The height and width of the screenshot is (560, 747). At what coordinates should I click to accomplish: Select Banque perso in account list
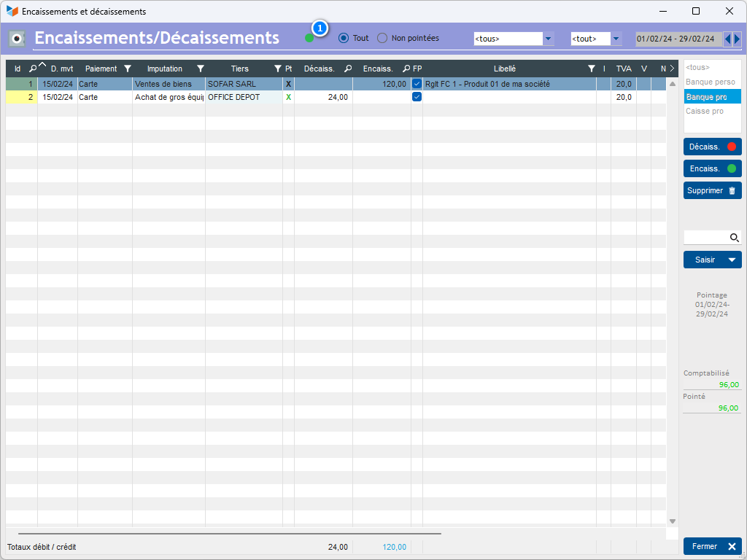pyautogui.click(x=711, y=82)
